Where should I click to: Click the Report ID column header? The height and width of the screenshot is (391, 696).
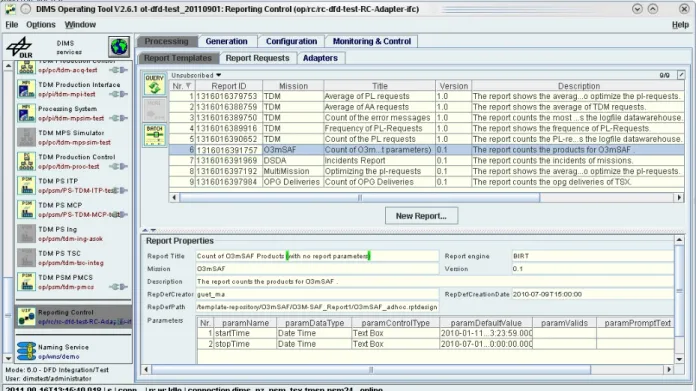point(229,86)
